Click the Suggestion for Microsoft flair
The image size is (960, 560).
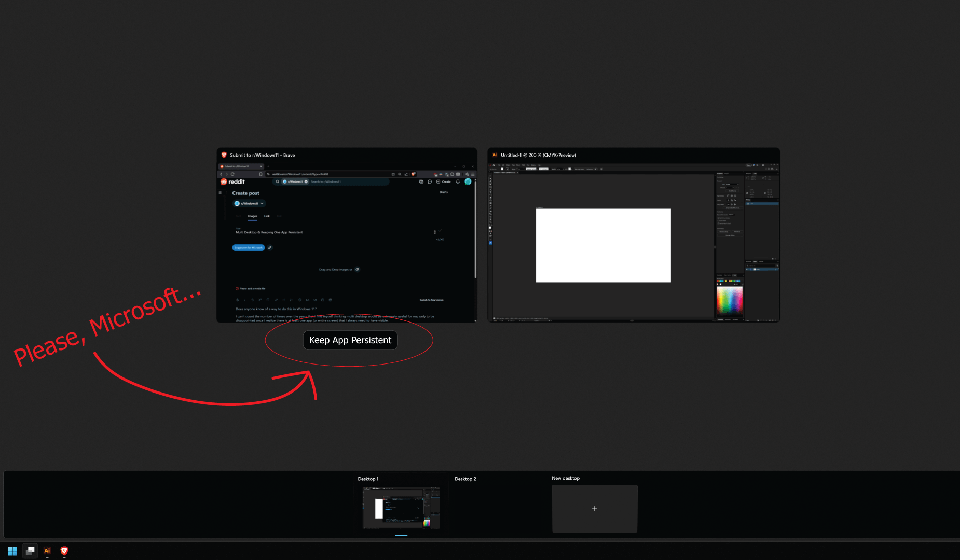click(x=249, y=248)
